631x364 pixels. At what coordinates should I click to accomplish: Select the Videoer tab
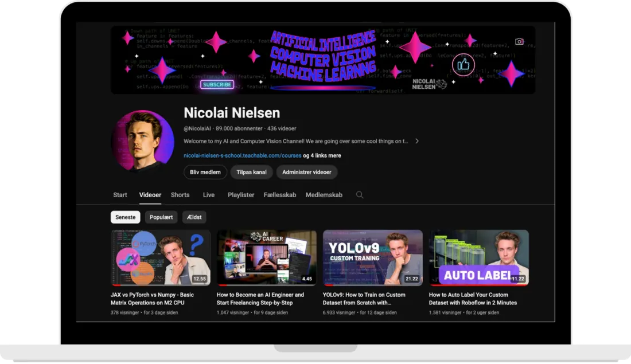click(x=150, y=195)
